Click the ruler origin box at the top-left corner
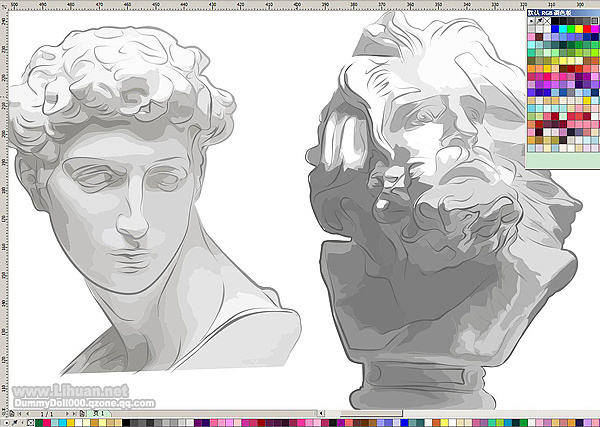Viewport: 600px width, 427px height. pyautogui.click(x=3, y=3)
